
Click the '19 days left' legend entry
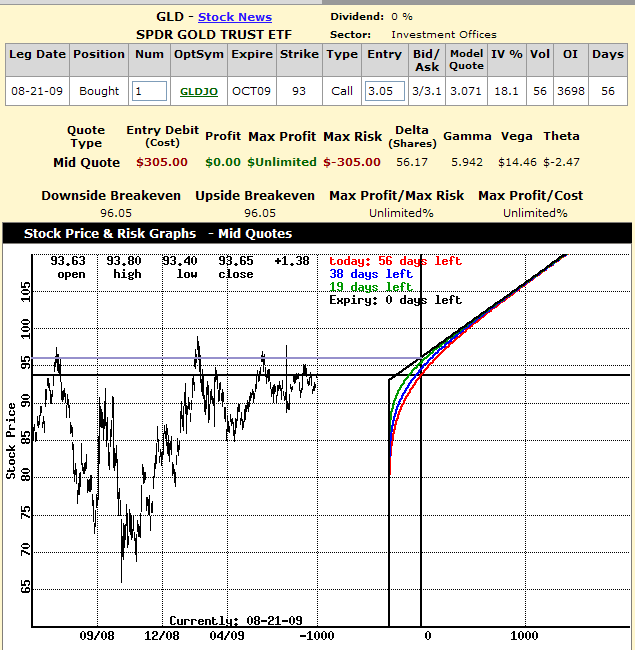[x=371, y=287]
